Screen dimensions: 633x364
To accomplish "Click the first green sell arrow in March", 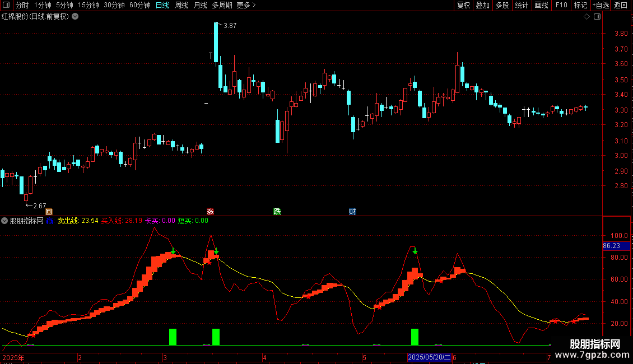I will click(x=173, y=251).
